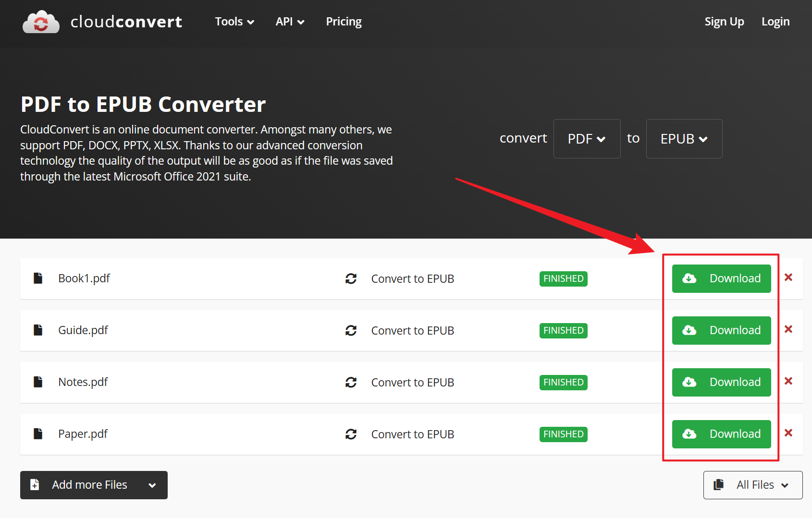
Task: Download the converted Book1.pdf file
Action: tap(721, 278)
